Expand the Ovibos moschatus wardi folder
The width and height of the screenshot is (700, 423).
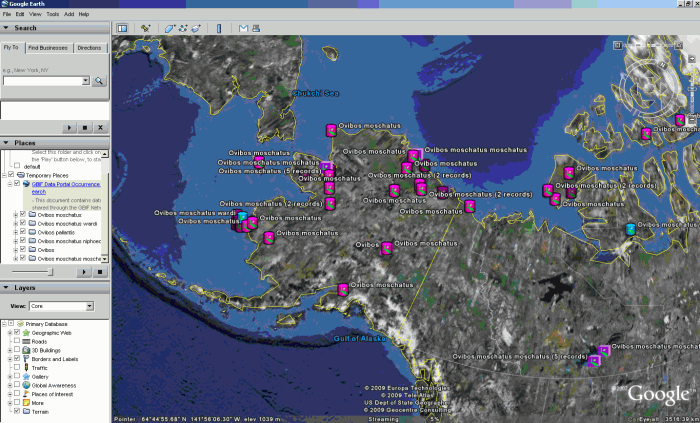(16, 224)
